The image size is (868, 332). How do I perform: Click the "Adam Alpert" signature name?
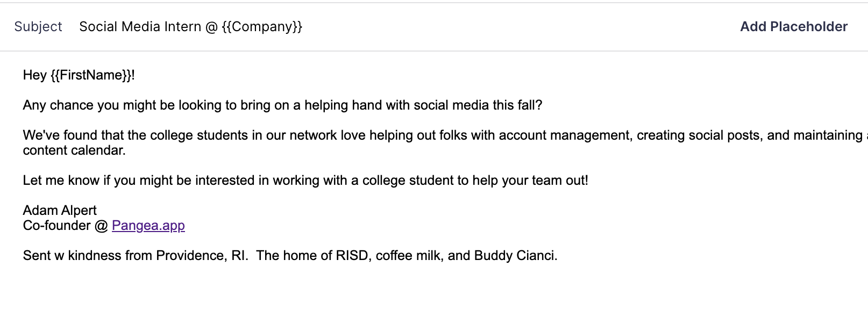(60, 211)
